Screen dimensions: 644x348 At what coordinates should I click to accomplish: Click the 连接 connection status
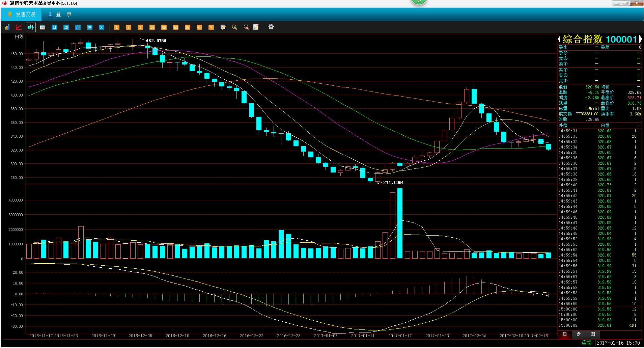coord(586,343)
